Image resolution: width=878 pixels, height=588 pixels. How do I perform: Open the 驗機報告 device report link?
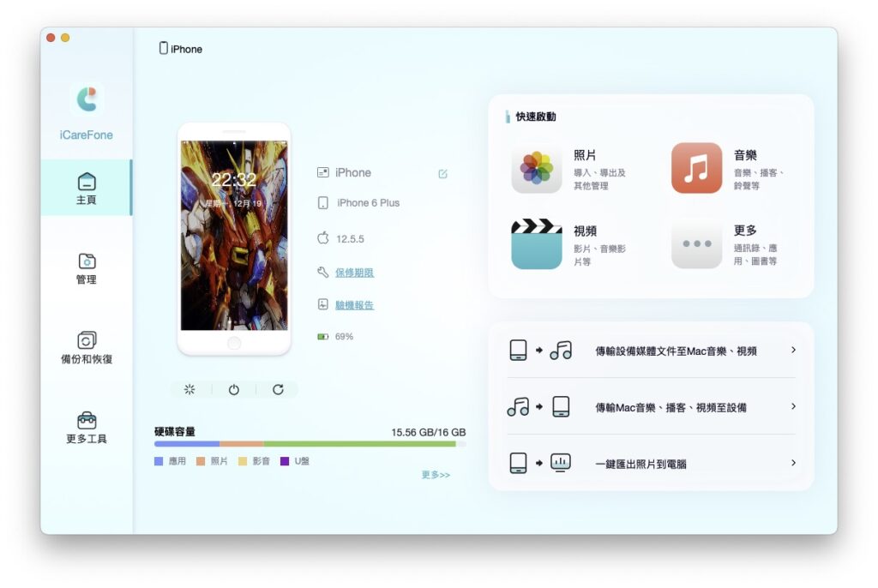[x=354, y=305]
